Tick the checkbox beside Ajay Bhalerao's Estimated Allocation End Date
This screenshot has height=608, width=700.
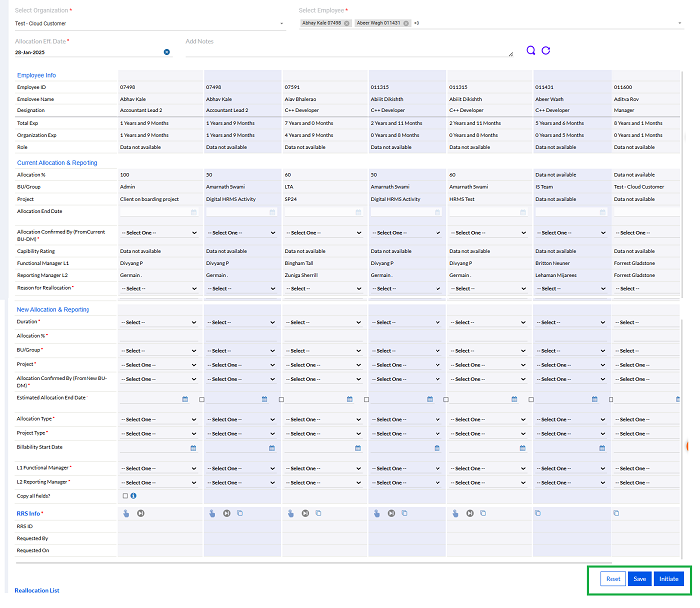coord(367,400)
